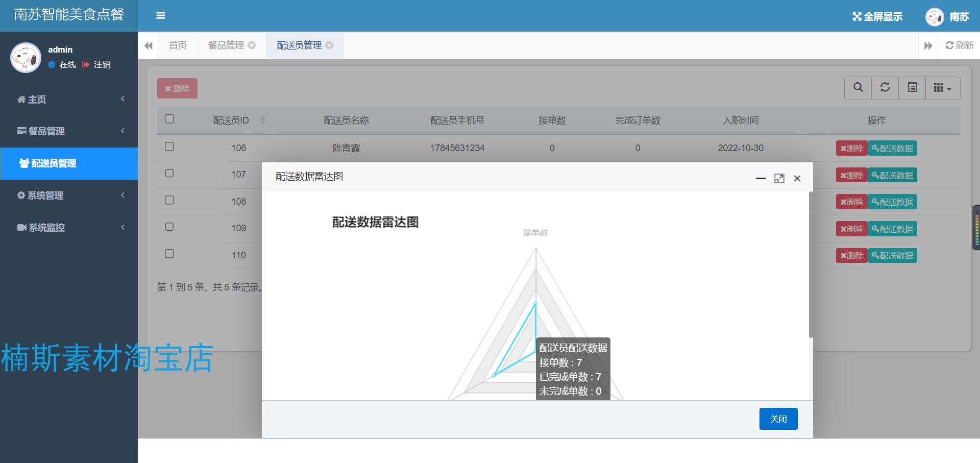
Task: Click the top radar data point
Action: pos(535,303)
